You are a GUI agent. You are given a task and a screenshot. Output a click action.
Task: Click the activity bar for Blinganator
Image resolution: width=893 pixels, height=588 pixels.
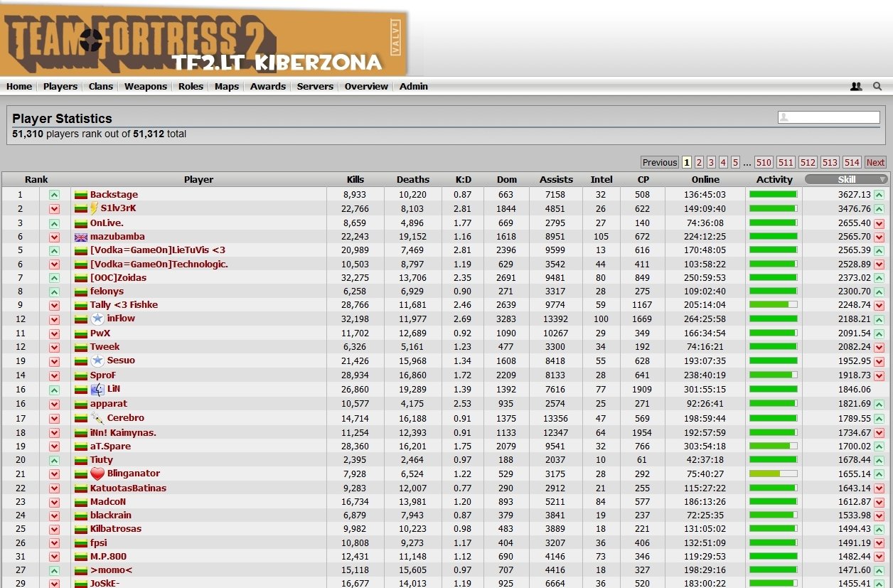[774, 474]
